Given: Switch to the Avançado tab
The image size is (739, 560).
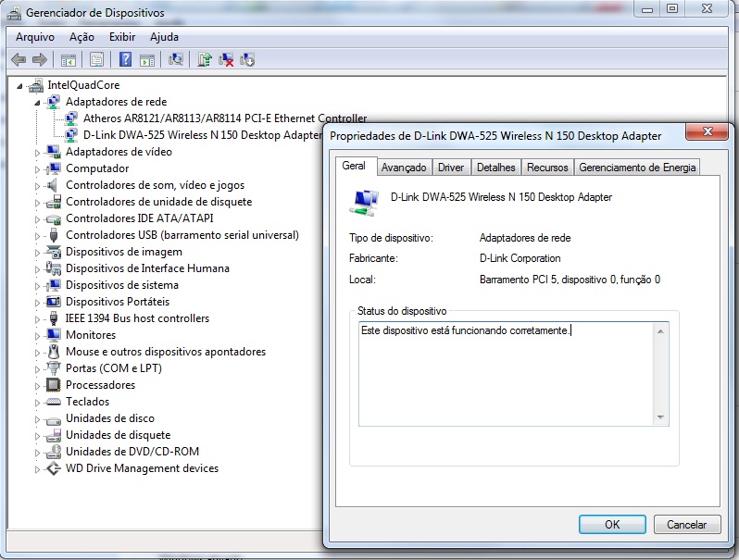Looking at the screenshot, I should tap(404, 168).
